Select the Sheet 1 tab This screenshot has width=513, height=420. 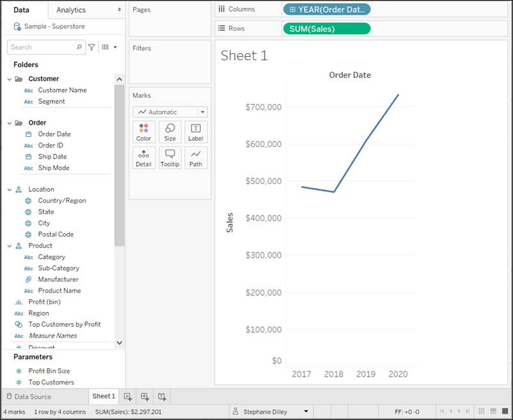104,396
